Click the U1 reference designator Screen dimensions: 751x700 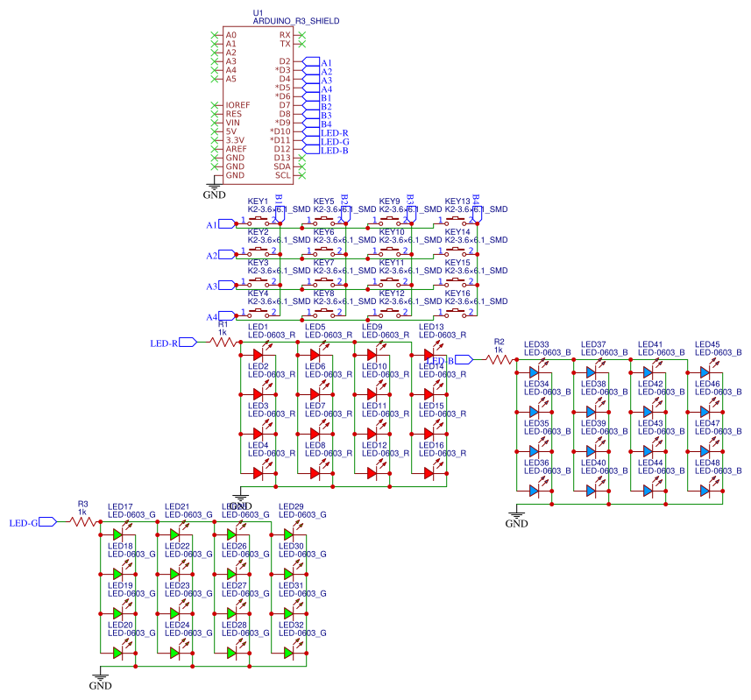pyautogui.click(x=259, y=13)
